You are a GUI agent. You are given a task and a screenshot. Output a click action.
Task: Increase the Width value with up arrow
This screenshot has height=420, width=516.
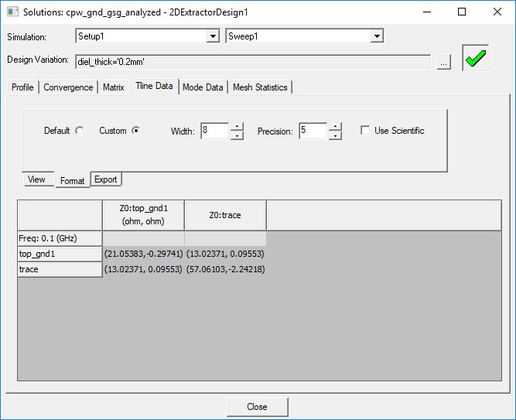click(x=237, y=127)
